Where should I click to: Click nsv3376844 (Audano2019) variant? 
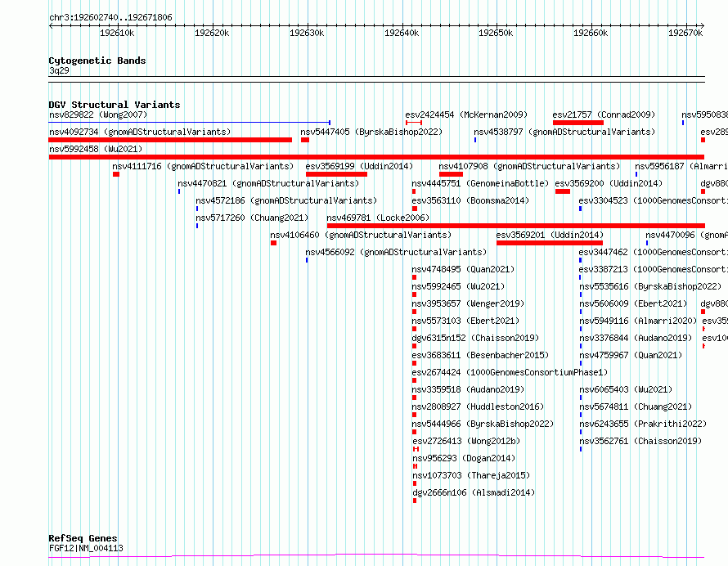click(x=636, y=338)
